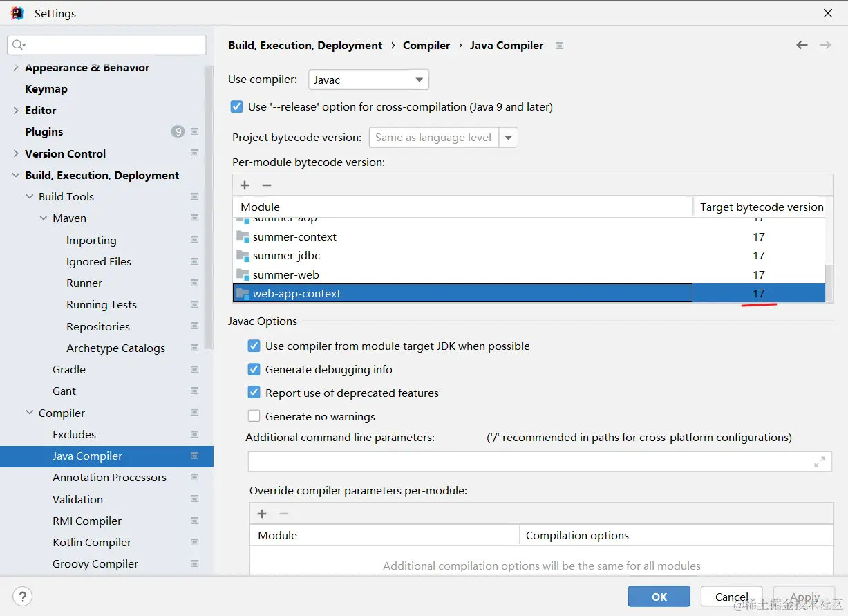This screenshot has width=848, height=616.
Task: Open Maven Importing settings
Action: tap(91, 240)
